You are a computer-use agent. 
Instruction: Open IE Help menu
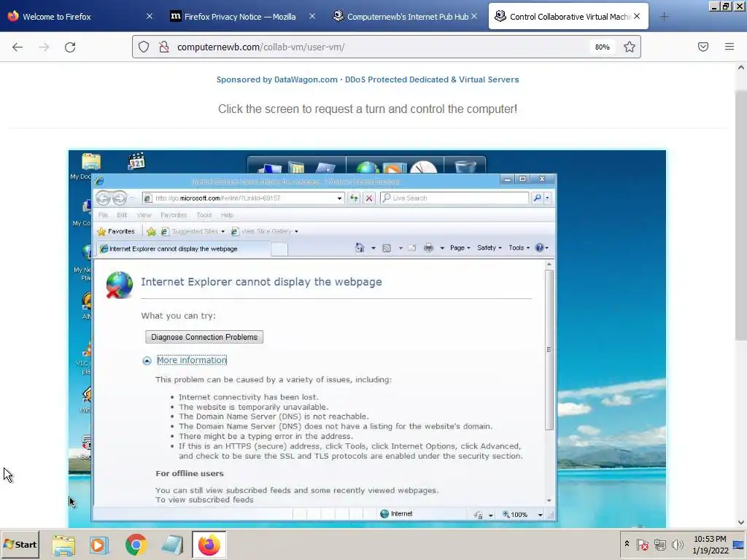pos(228,215)
